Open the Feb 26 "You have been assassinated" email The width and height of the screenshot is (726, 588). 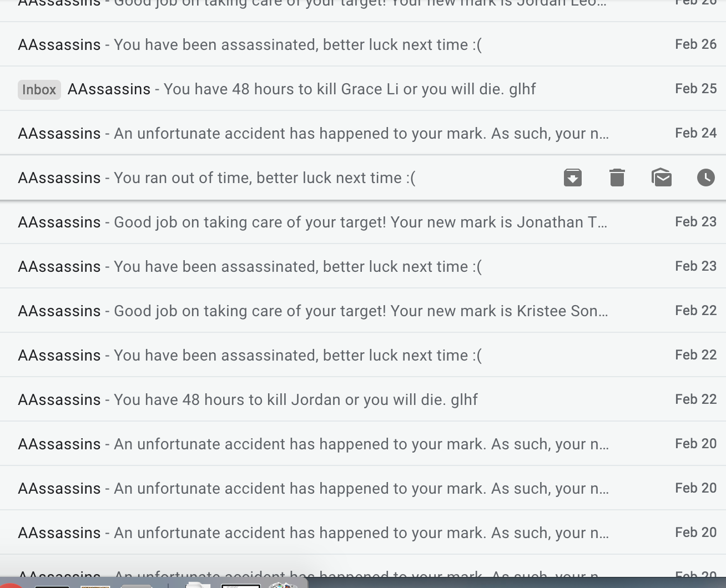363,44
